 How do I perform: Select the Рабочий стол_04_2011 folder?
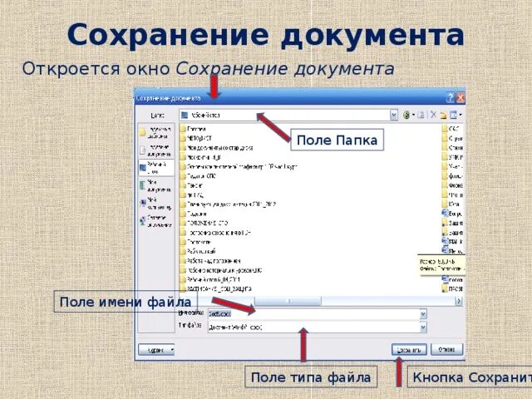[210, 280]
